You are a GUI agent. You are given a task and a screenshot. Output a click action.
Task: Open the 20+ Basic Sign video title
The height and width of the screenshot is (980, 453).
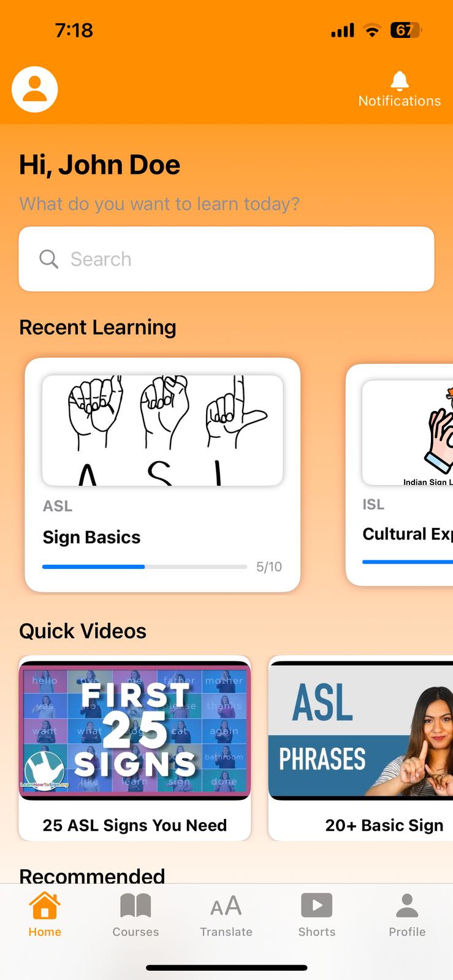(384, 825)
